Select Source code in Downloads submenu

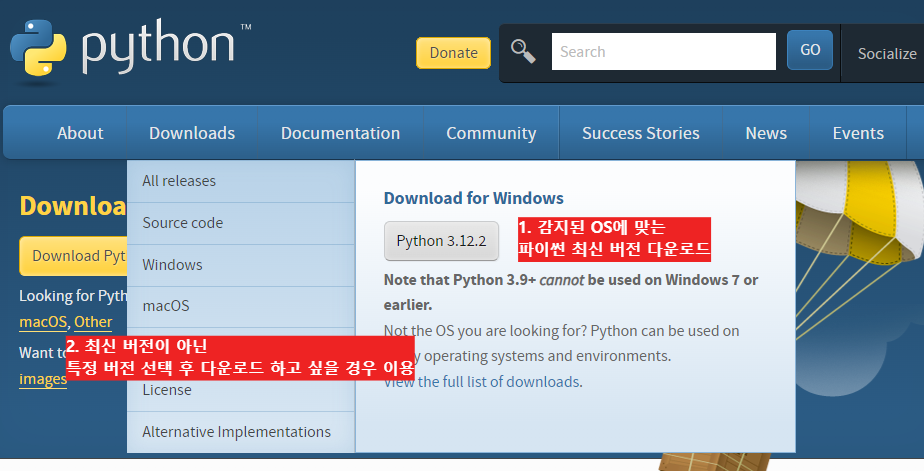tap(240, 223)
